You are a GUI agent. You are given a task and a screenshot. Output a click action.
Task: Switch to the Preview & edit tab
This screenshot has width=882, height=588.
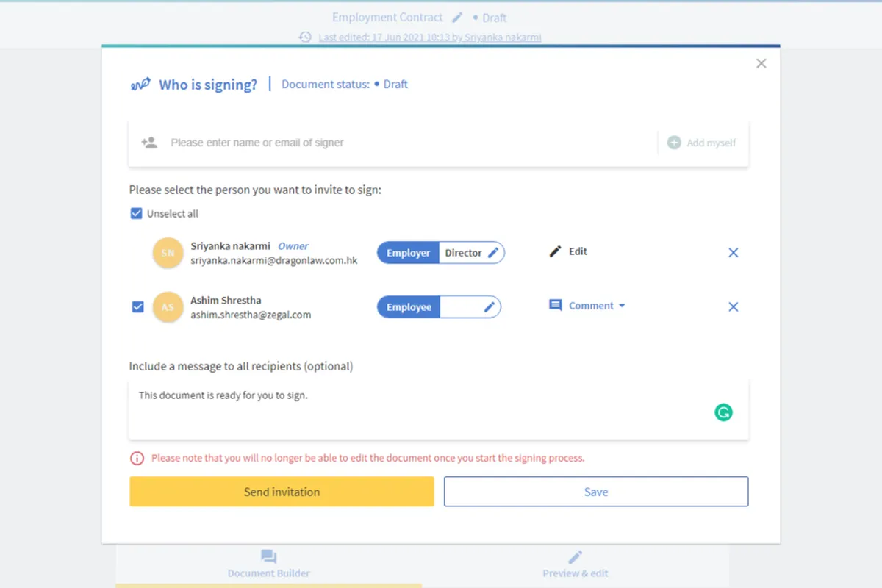pos(576,564)
